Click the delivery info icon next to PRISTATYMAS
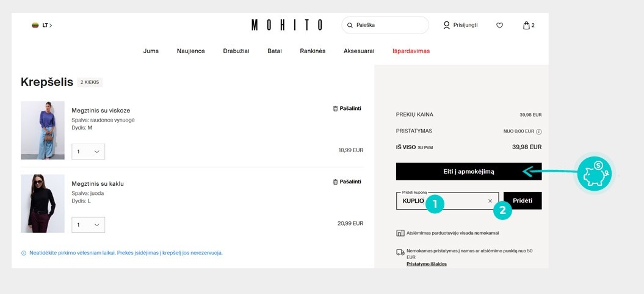The height and width of the screenshot is (294, 644). pyautogui.click(x=538, y=131)
